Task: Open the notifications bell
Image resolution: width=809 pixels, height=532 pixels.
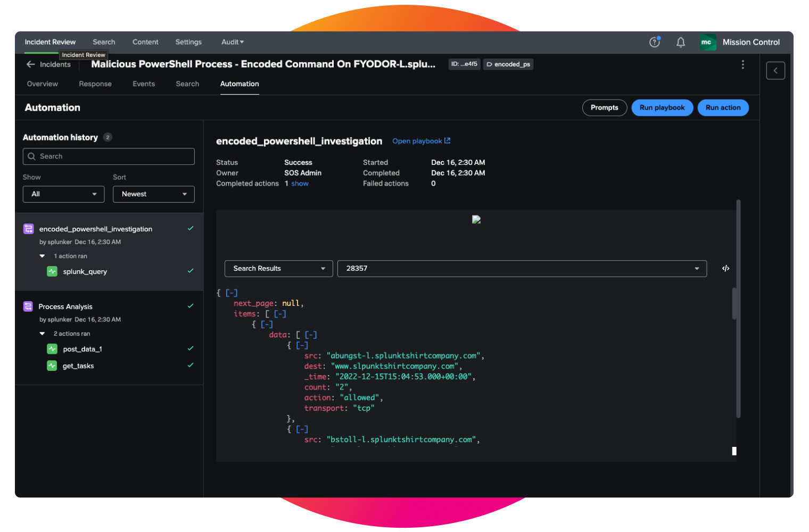Action: coord(680,42)
